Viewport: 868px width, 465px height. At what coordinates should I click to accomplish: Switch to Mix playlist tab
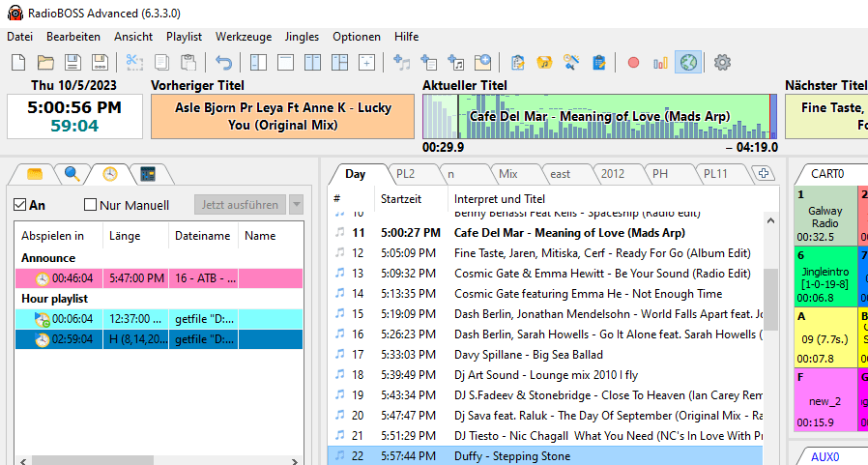[x=507, y=174]
